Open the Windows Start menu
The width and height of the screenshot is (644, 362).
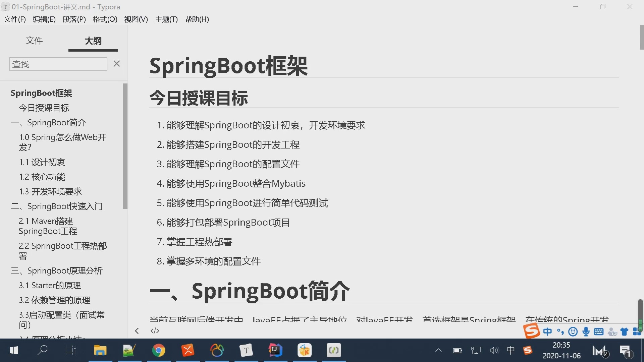tap(14, 351)
